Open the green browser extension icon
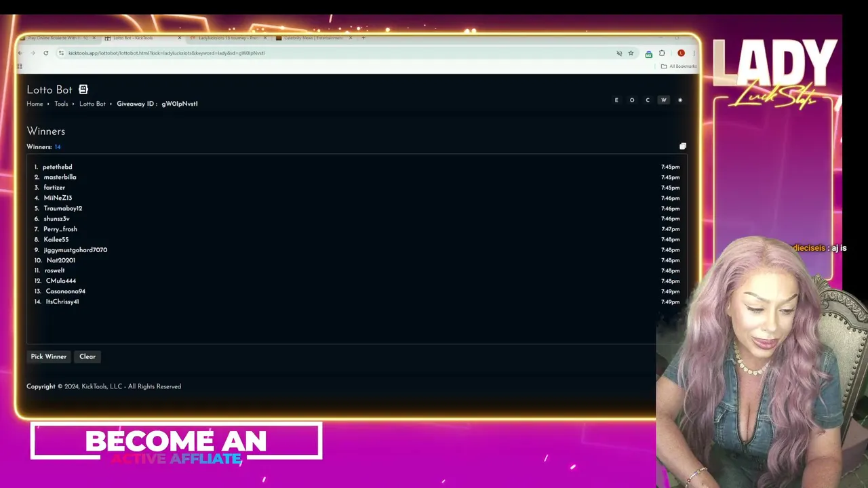Screen dimensions: 868x488 pos(649,54)
